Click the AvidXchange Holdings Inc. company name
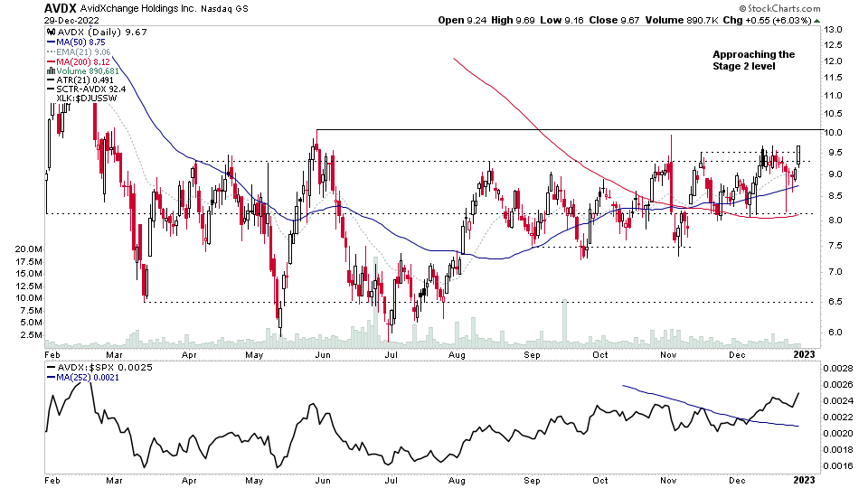 (x=137, y=8)
